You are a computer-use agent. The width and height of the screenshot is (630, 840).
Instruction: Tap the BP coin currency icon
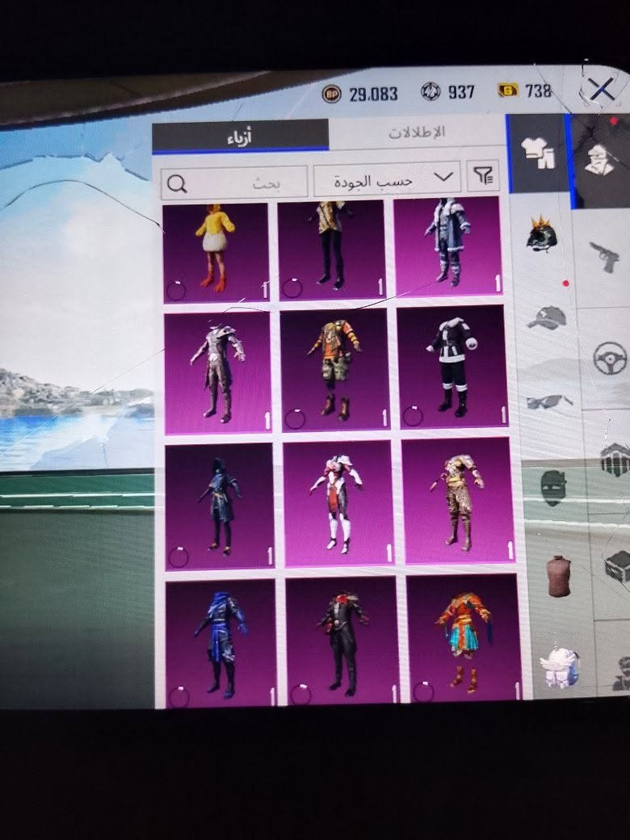tap(331, 94)
